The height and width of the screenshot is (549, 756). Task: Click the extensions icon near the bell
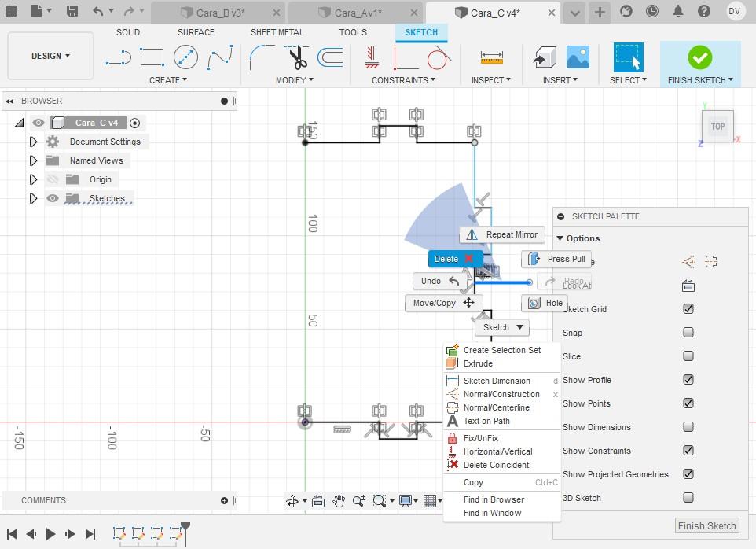click(x=626, y=11)
